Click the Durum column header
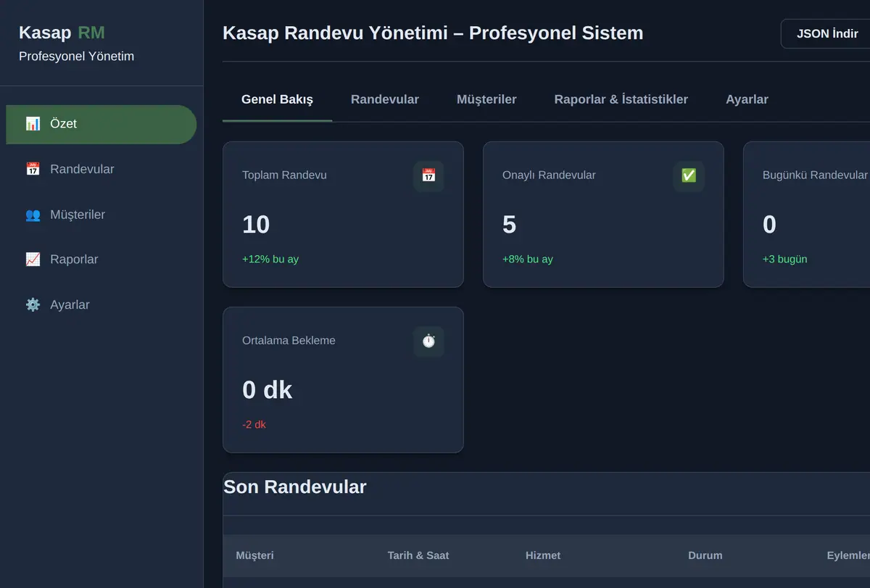 click(705, 555)
